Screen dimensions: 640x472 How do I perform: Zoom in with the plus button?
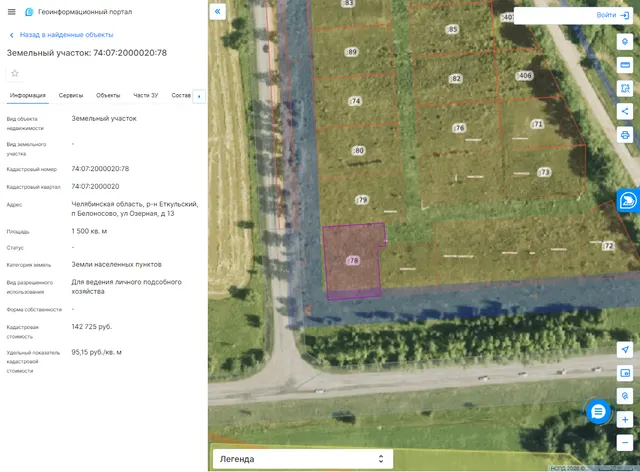pos(624,419)
